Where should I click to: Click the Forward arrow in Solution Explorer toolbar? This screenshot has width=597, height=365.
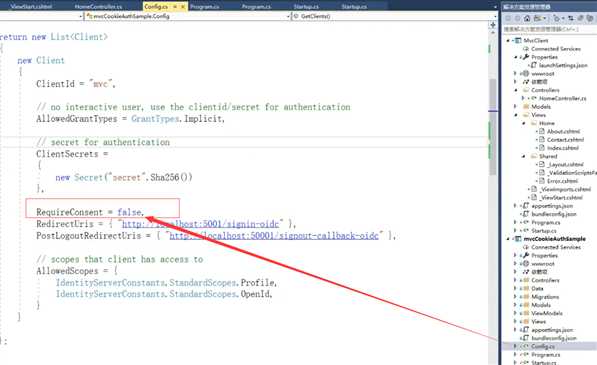click(517, 18)
